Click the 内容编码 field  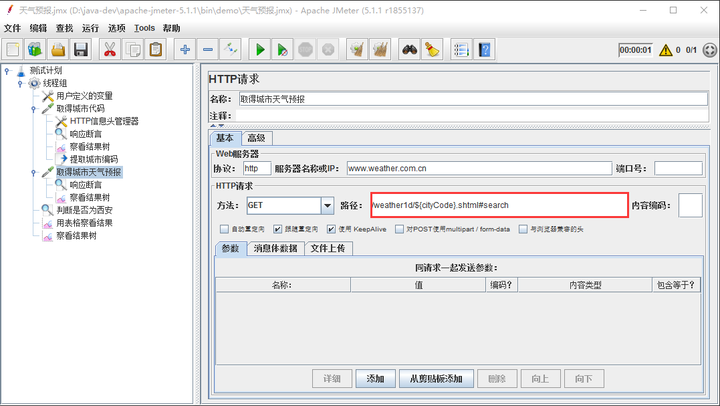[690, 205]
